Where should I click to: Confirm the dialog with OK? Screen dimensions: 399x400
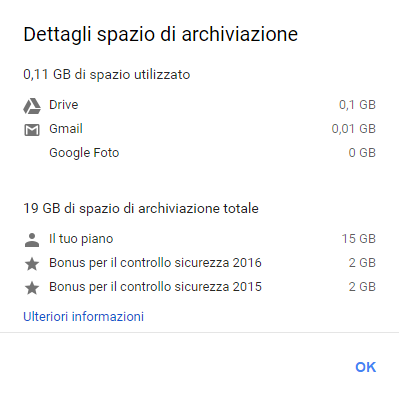pyautogui.click(x=366, y=367)
